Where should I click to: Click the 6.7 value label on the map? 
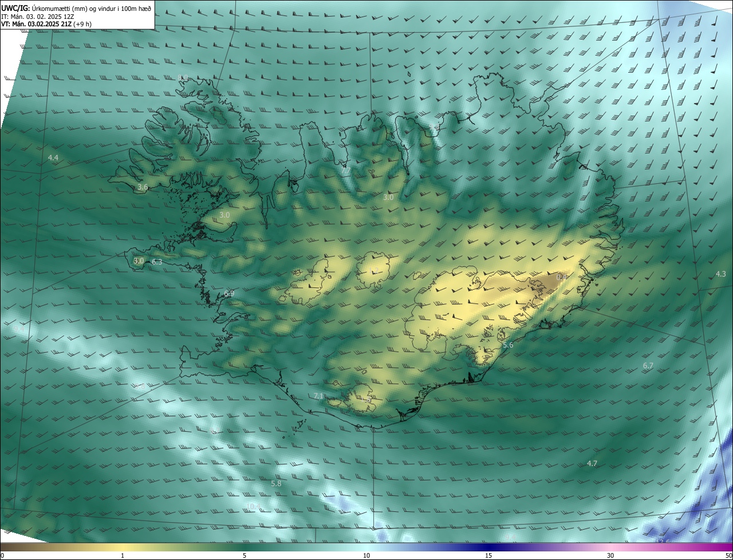point(648,365)
